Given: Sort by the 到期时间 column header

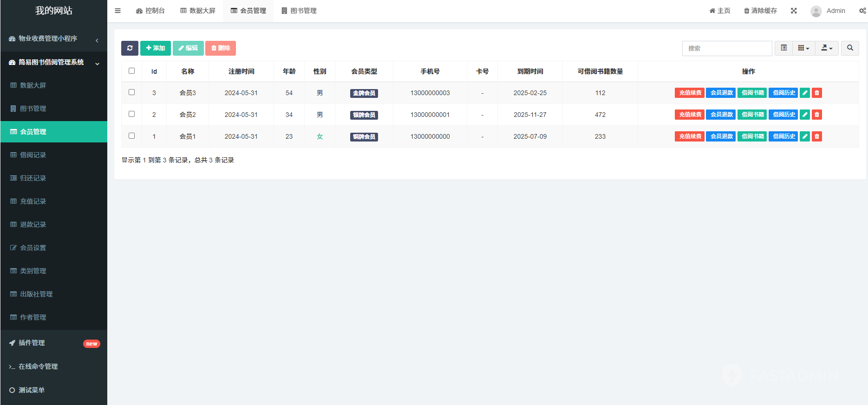Looking at the screenshot, I should click(530, 71).
